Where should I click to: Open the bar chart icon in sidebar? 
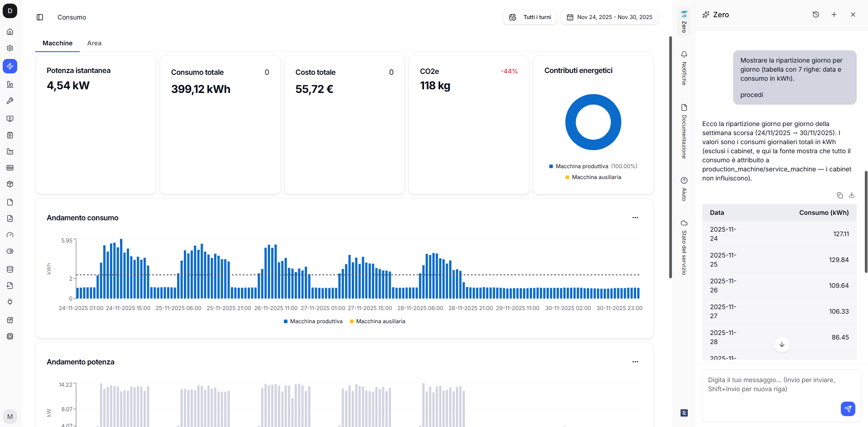[10, 84]
